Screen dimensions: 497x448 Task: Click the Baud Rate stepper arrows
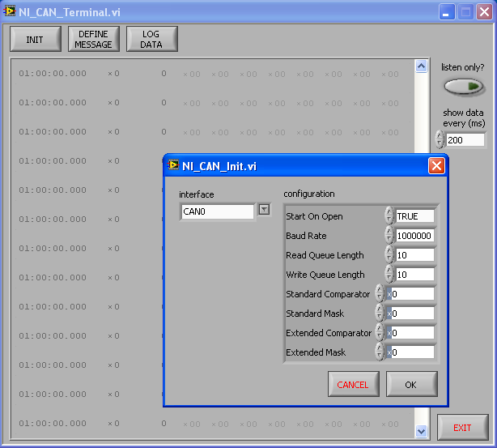[x=389, y=235]
